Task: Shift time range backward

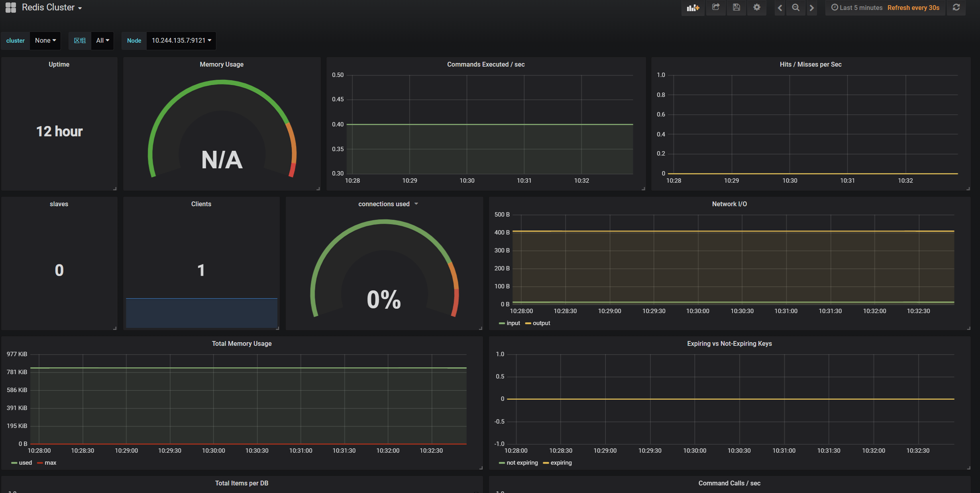Action: click(x=780, y=8)
